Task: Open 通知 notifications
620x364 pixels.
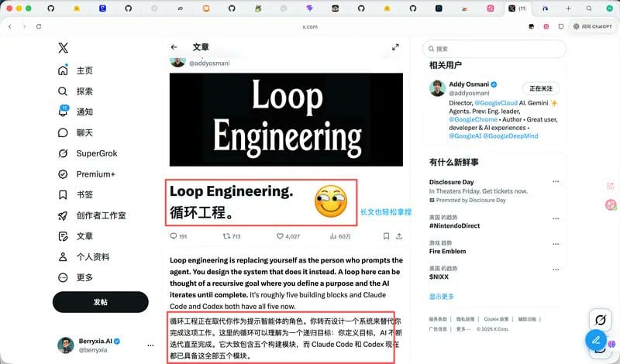Action: (x=75, y=112)
